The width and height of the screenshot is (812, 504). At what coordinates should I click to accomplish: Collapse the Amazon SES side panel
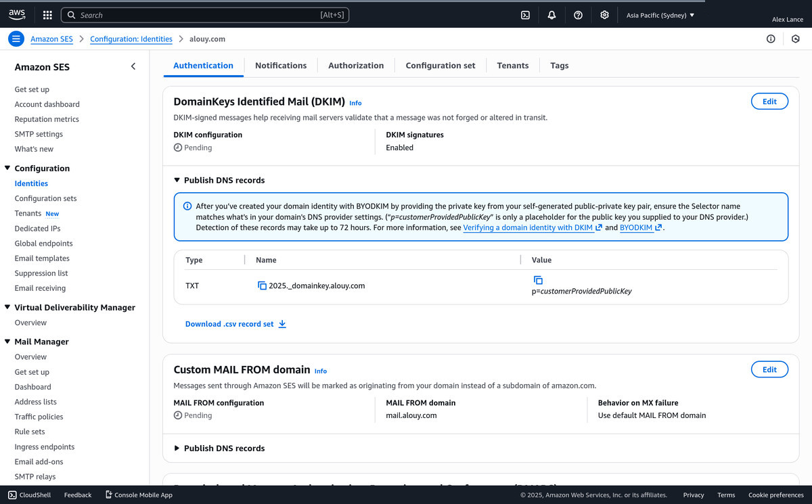(133, 66)
